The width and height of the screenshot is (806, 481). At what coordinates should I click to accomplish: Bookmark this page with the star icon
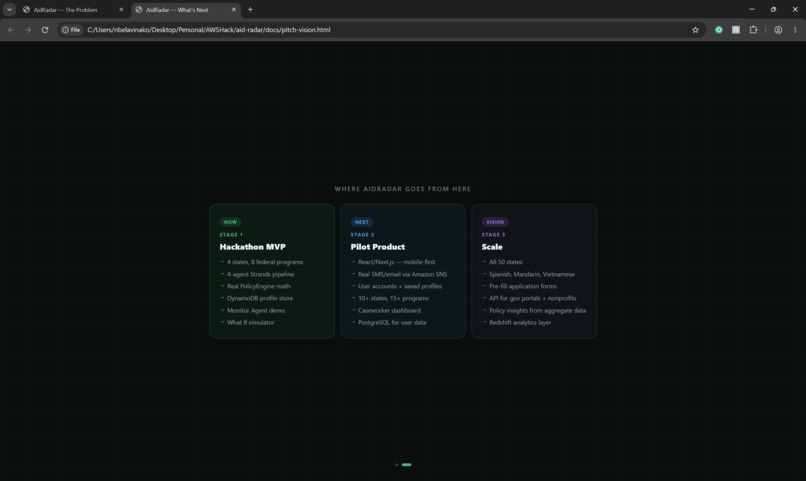pyautogui.click(x=695, y=30)
